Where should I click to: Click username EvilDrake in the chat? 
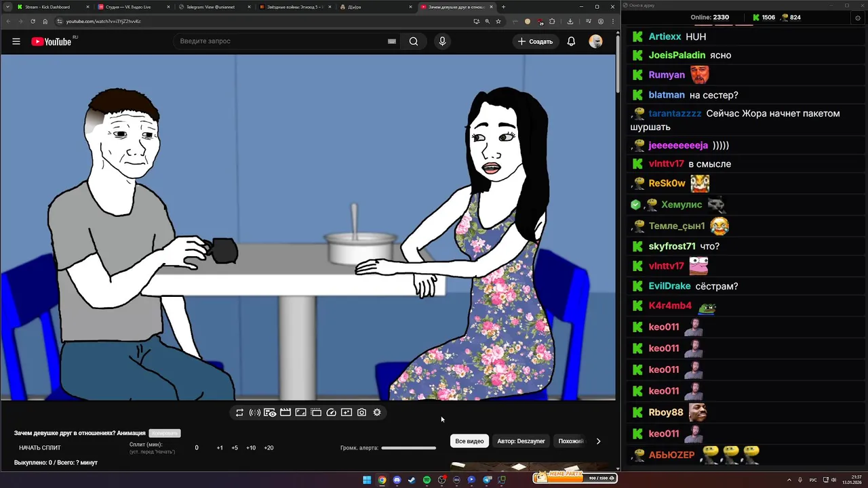pyautogui.click(x=669, y=286)
